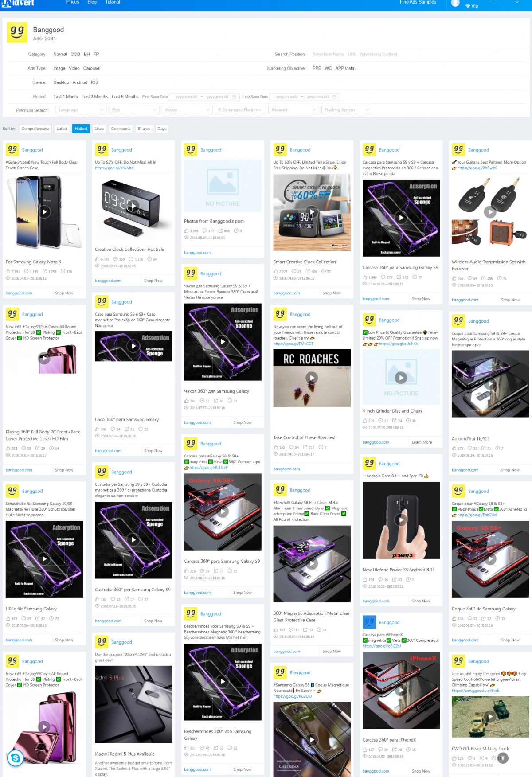Play the Ulefone Power 3S video
The width and height of the screenshot is (532, 777).
click(x=401, y=520)
